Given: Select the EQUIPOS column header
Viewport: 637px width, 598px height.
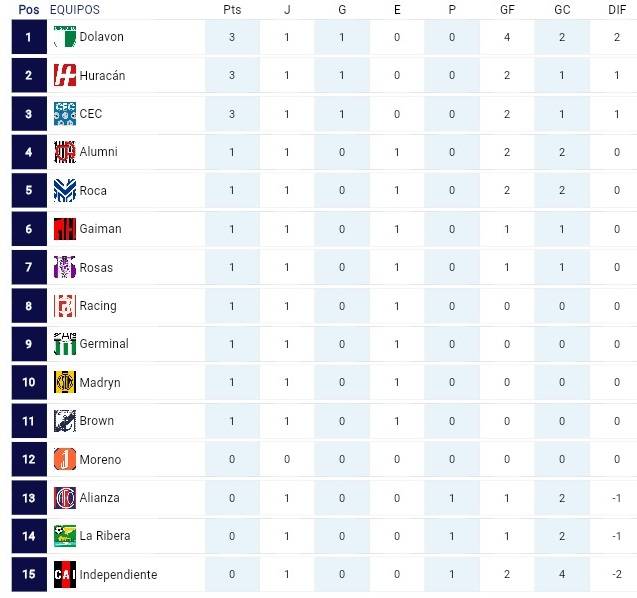Looking at the screenshot, I should tap(75, 9).
